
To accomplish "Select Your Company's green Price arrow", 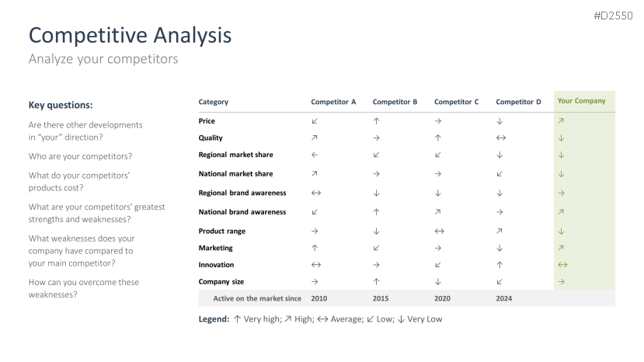I will (561, 121).
